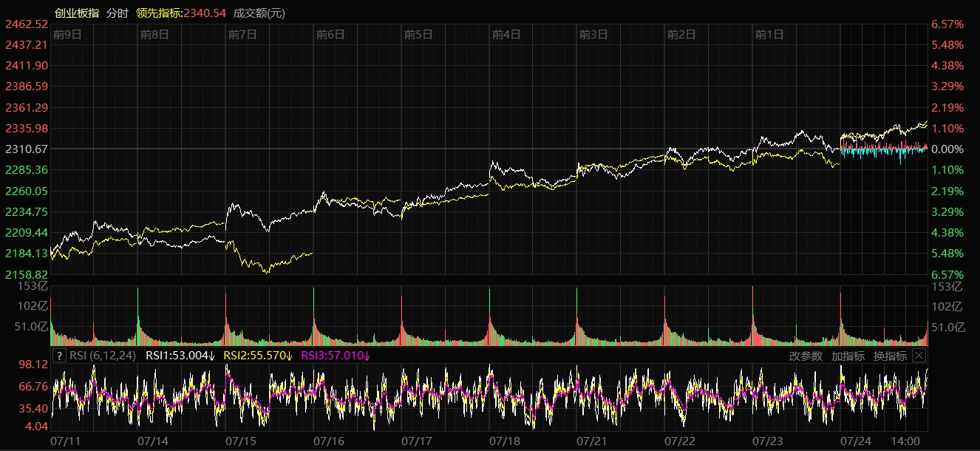
Task: Select the magenta RSI3 value legend
Action: point(336,356)
